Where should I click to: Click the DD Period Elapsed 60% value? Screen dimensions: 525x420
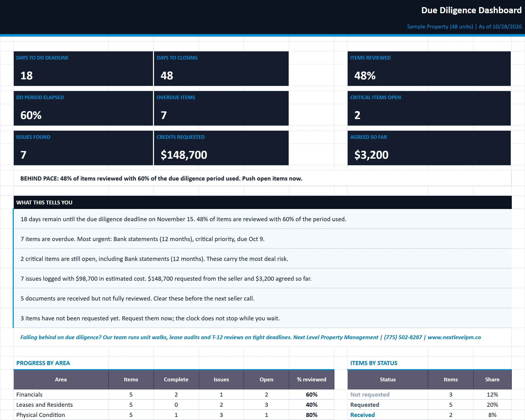tap(31, 115)
